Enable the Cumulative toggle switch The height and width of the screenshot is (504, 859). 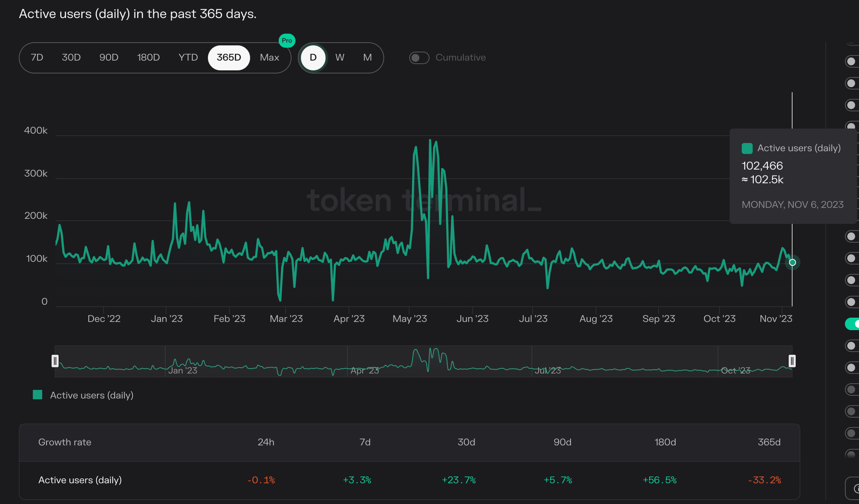(x=419, y=58)
